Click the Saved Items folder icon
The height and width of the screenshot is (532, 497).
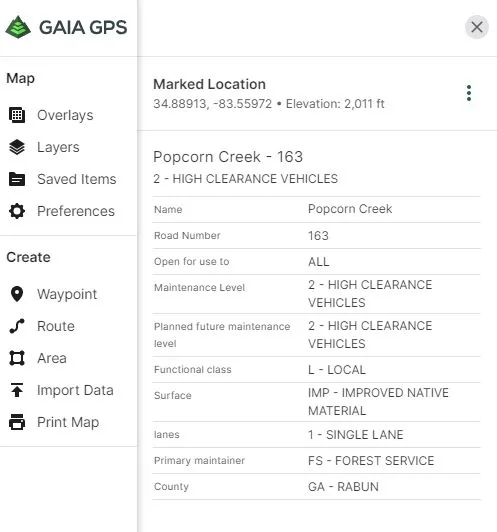[x=17, y=179]
